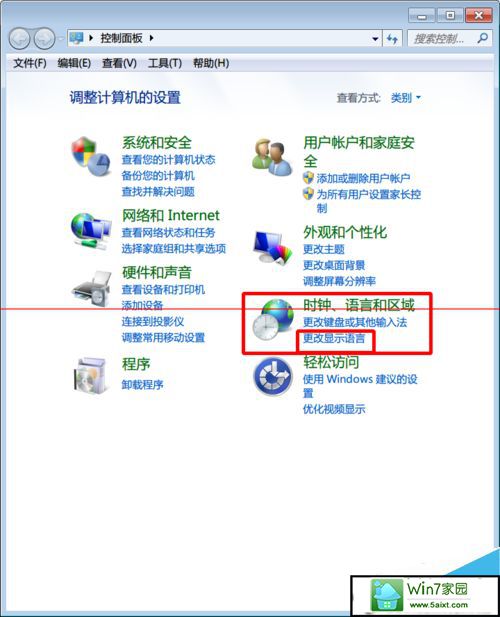The height and width of the screenshot is (617, 500).
Task: Open the User Accounts people icon
Action: click(x=271, y=157)
